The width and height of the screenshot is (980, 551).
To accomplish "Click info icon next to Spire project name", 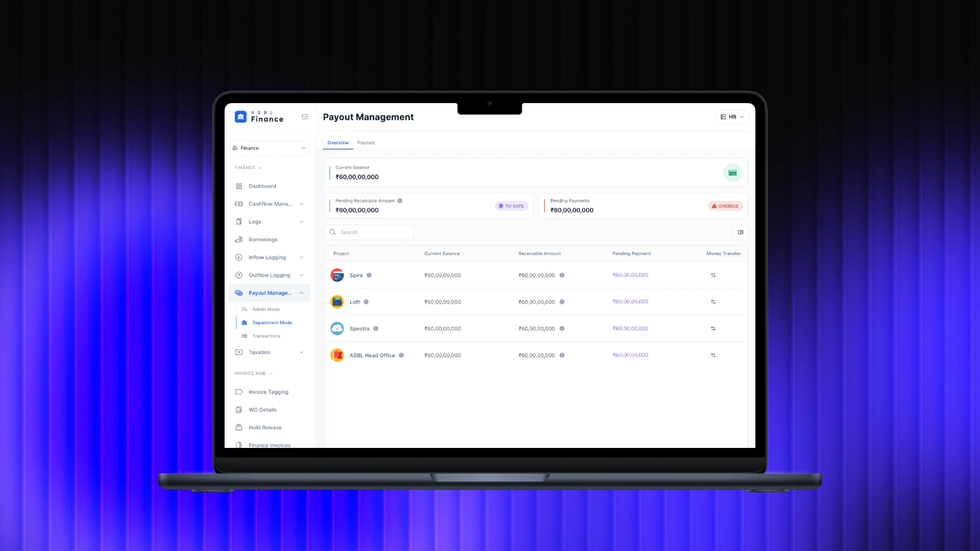I will click(369, 275).
